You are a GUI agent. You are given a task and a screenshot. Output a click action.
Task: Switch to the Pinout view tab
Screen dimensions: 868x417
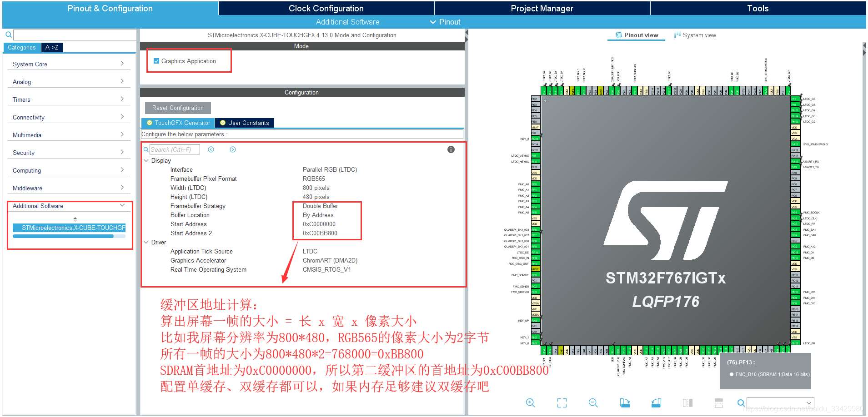coord(637,35)
